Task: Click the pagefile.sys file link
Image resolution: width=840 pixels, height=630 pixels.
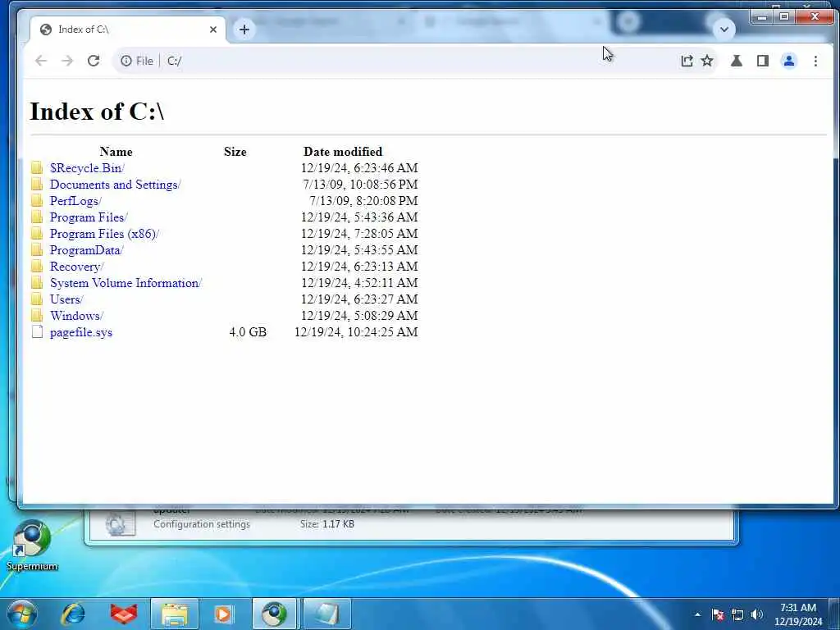Action: click(81, 333)
